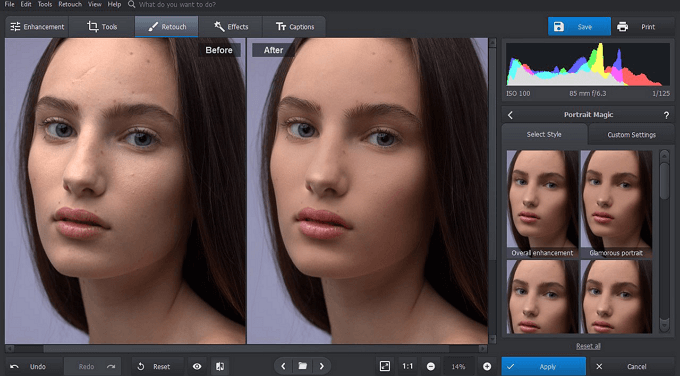Open the Edit menu
The width and height of the screenshot is (680, 376).
pyautogui.click(x=26, y=4)
